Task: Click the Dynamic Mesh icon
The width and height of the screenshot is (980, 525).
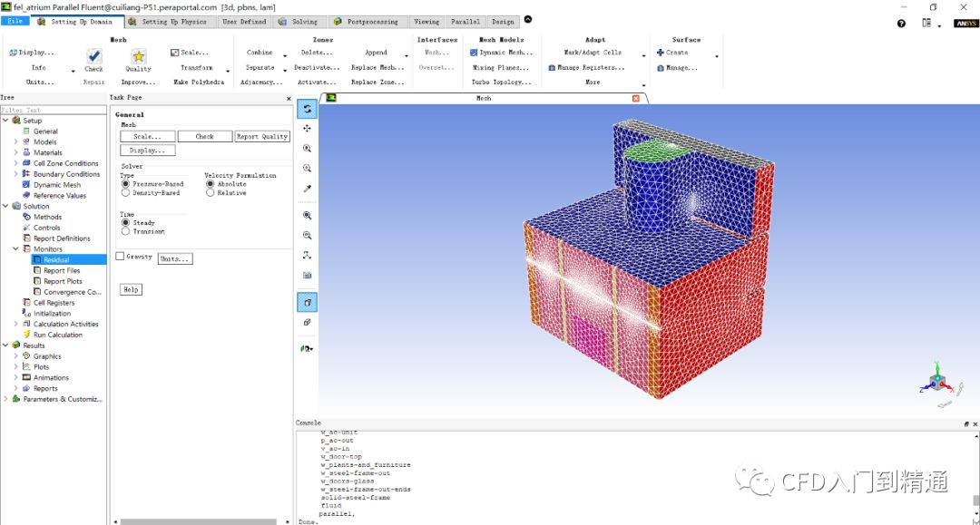Action: click(x=474, y=53)
